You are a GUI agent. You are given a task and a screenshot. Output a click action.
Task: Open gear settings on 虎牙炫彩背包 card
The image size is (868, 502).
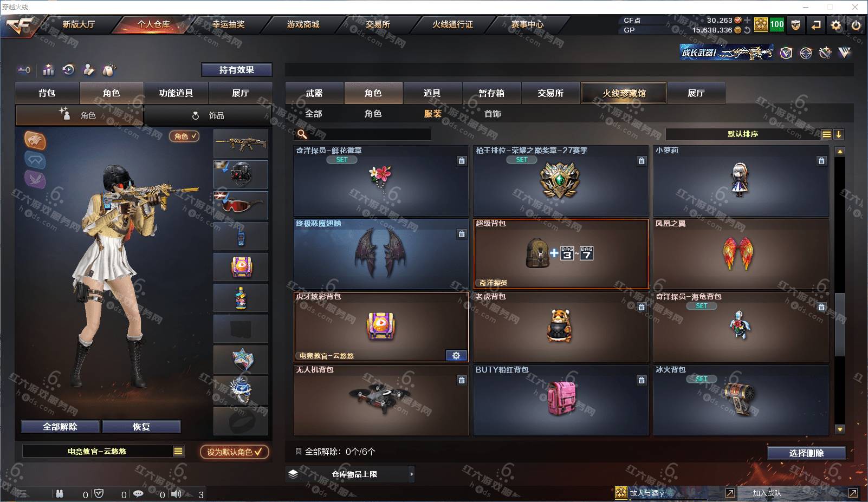(x=456, y=355)
